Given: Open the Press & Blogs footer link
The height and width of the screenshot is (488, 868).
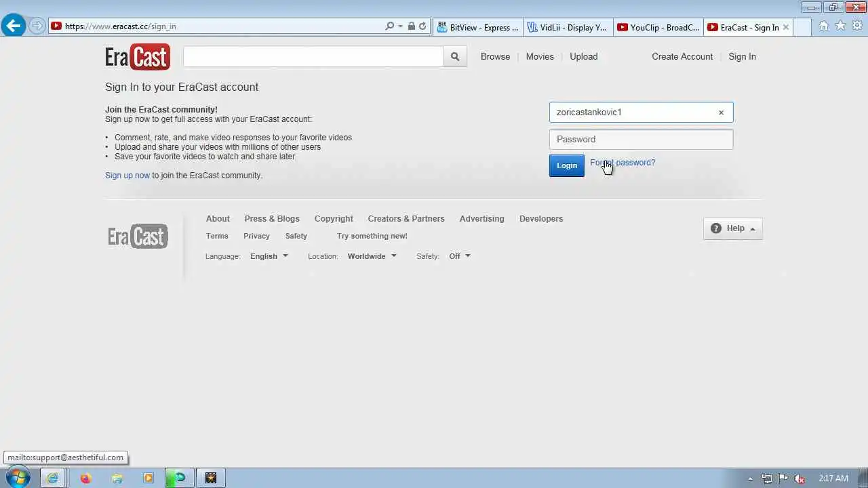Looking at the screenshot, I should point(272,219).
